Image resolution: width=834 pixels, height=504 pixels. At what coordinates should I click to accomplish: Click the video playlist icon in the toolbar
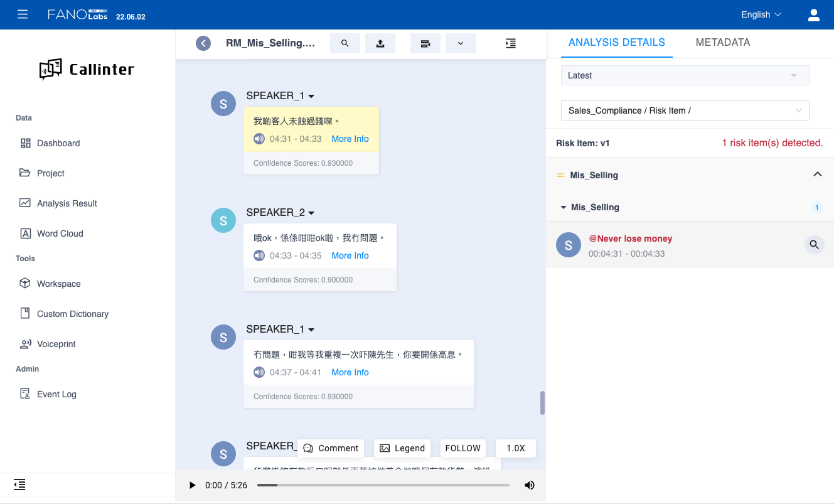pyautogui.click(x=425, y=43)
